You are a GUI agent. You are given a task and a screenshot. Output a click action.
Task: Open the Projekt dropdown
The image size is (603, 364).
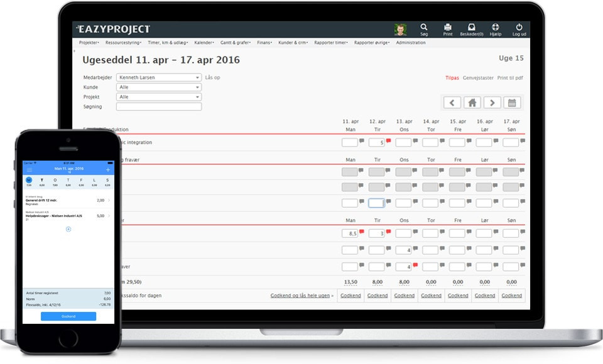tap(158, 97)
